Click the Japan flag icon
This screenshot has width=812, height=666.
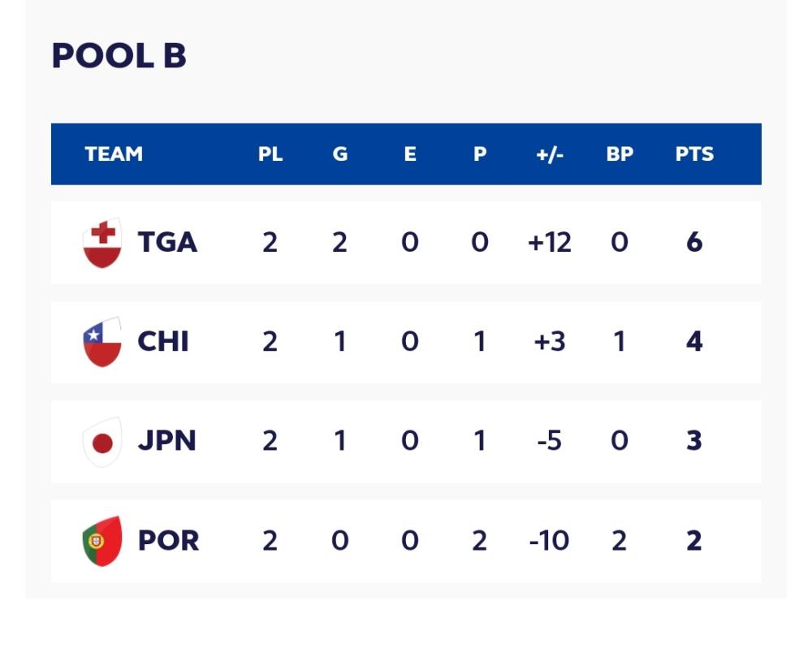[x=102, y=442]
